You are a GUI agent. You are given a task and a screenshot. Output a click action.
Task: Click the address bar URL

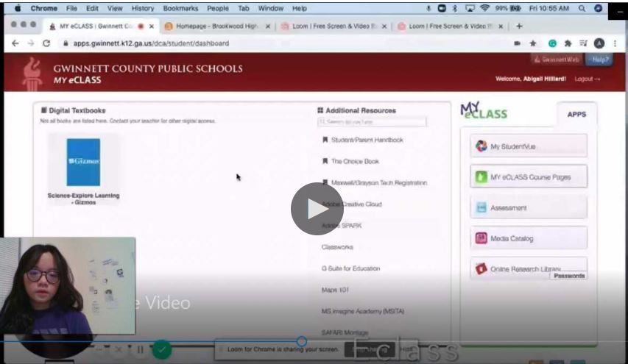tap(151, 43)
